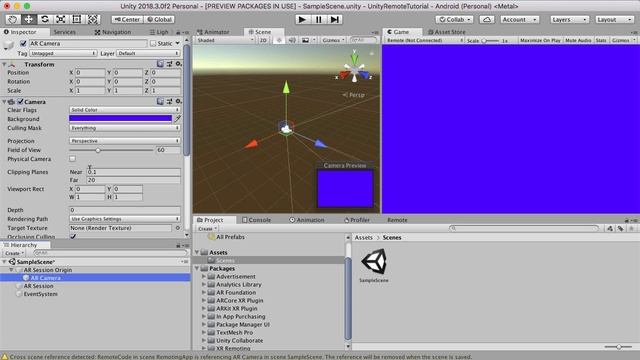The image size is (640, 360).
Task: Click the Pause button
Action: click(x=318, y=19)
